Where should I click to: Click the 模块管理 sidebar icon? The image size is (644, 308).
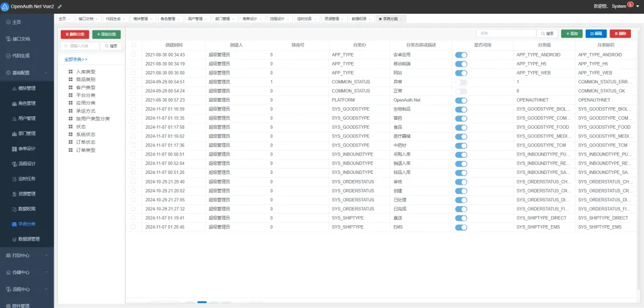(x=14, y=88)
